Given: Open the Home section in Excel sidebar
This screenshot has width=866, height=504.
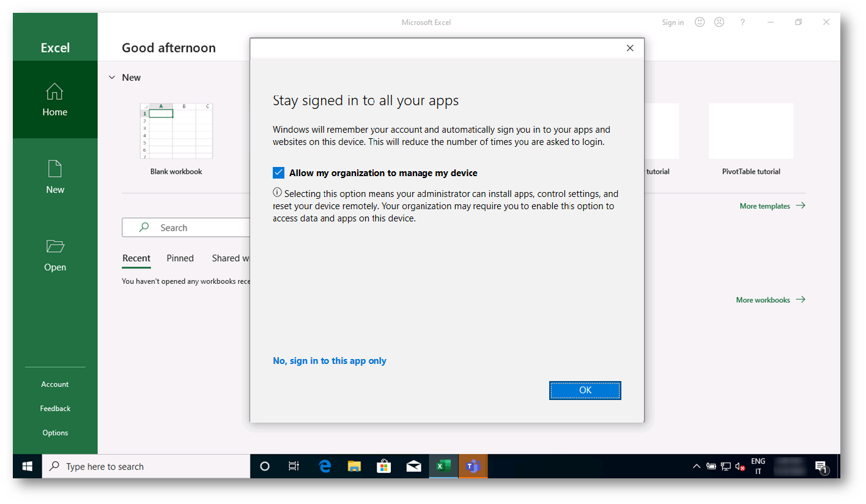Looking at the screenshot, I should click(55, 100).
